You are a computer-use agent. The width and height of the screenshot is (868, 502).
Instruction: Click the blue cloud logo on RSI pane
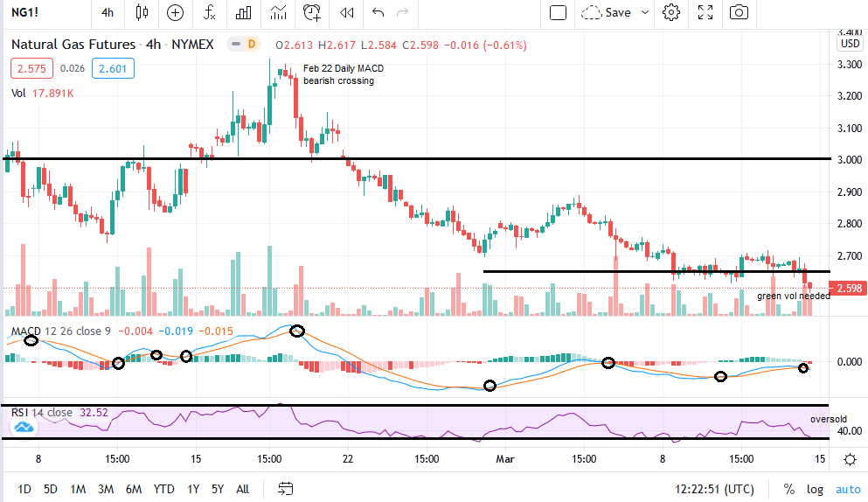[x=24, y=427]
